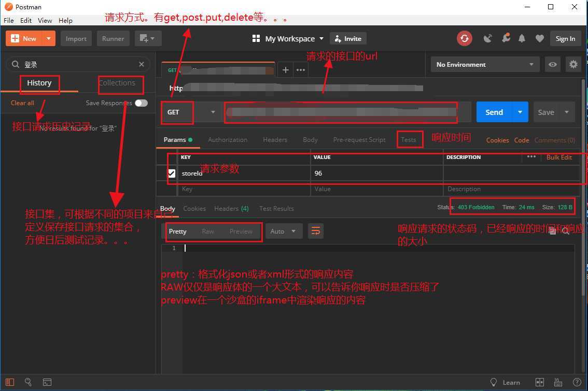Open the response Cookies tab
Image resolution: width=588 pixels, height=391 pixels.
194,209
